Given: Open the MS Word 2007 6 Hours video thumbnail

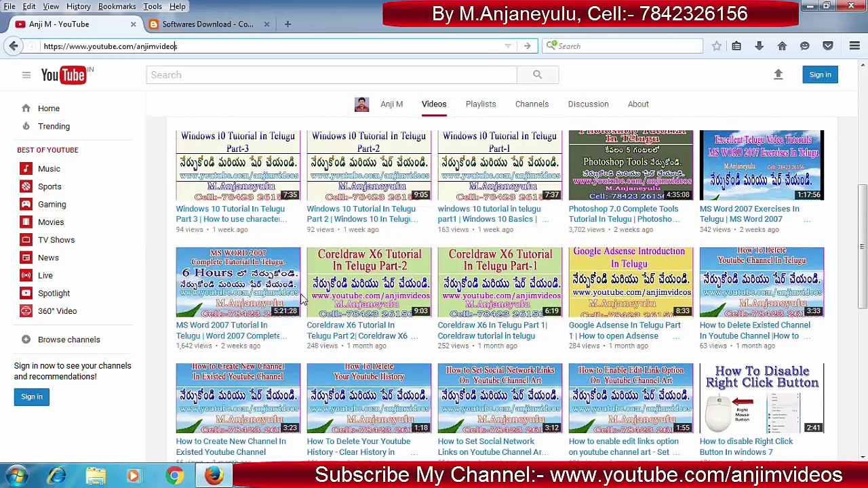Looking at the screenshot, I should click(x=238, y=282).
